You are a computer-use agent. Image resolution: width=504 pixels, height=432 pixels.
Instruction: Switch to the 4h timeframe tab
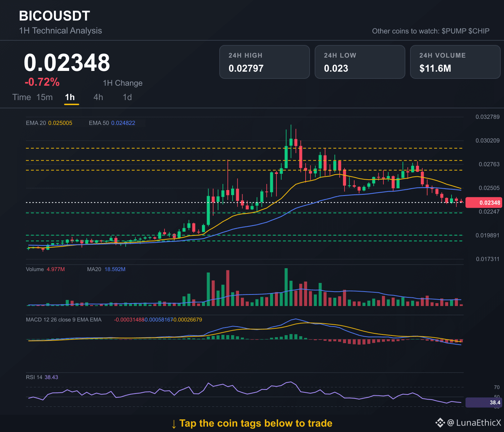coord(98,97)
